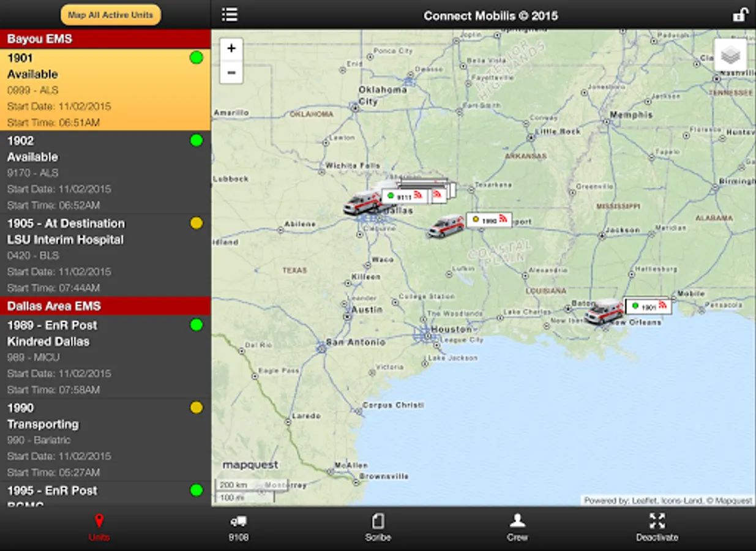Screen dimensions: 756x551
Task: Click the Bayou EMS group header
Action: click(x=105, y=39)
